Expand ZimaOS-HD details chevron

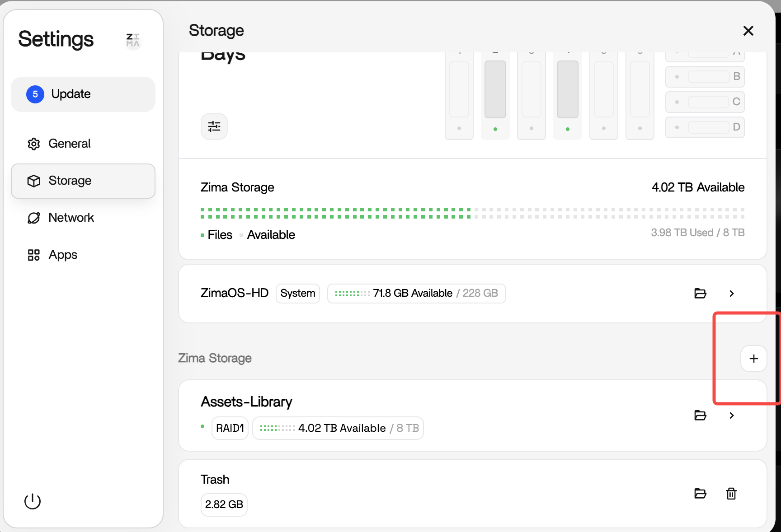732,294
